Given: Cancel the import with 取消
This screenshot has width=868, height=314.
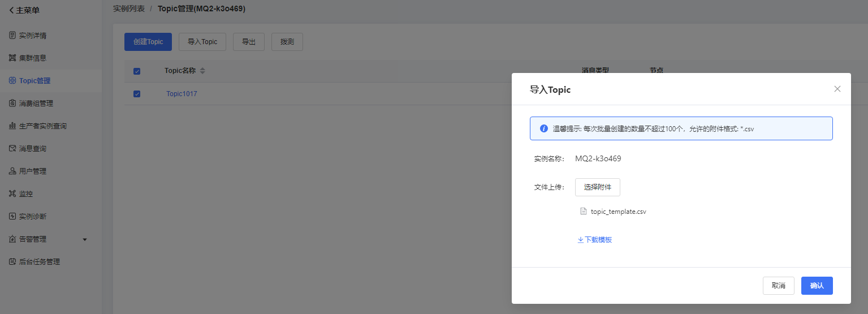Looking at the screenshot, I should point(779,286).
